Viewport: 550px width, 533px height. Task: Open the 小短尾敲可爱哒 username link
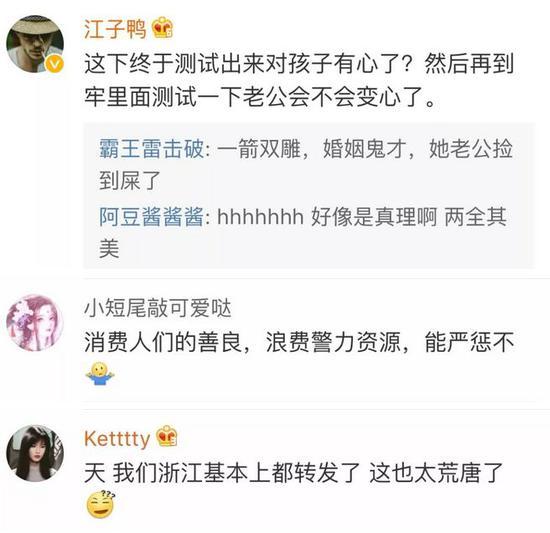158,308
